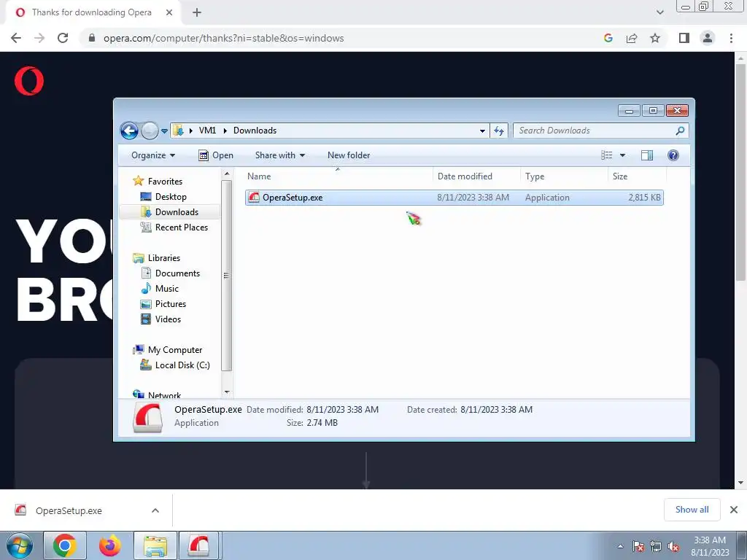747x560 pixels.
Task: Click Opera installer icon in taskbar
Action: click(198, 545)
